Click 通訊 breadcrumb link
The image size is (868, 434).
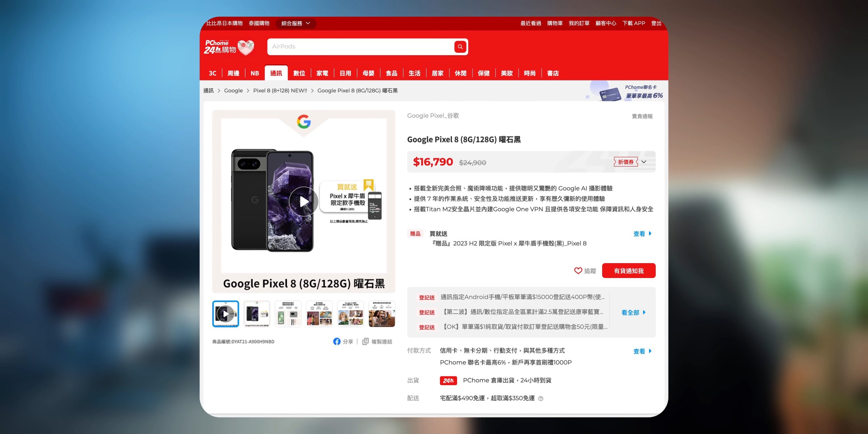tap(209, 91)
